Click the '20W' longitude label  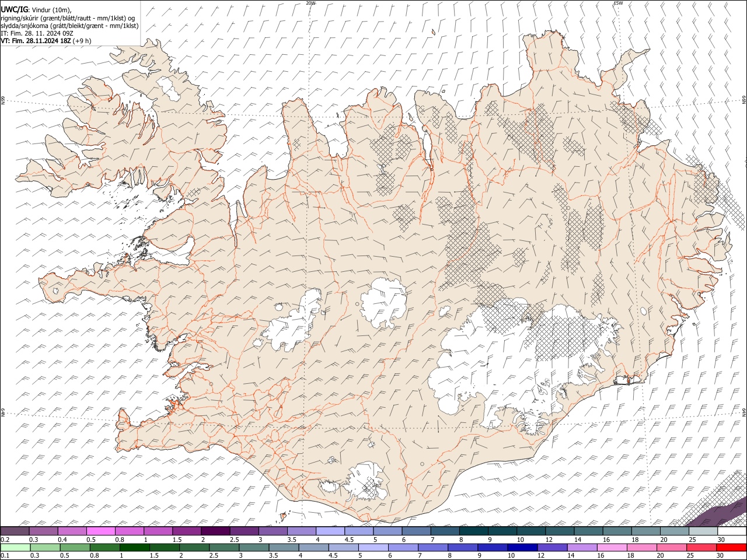(310, 3)
